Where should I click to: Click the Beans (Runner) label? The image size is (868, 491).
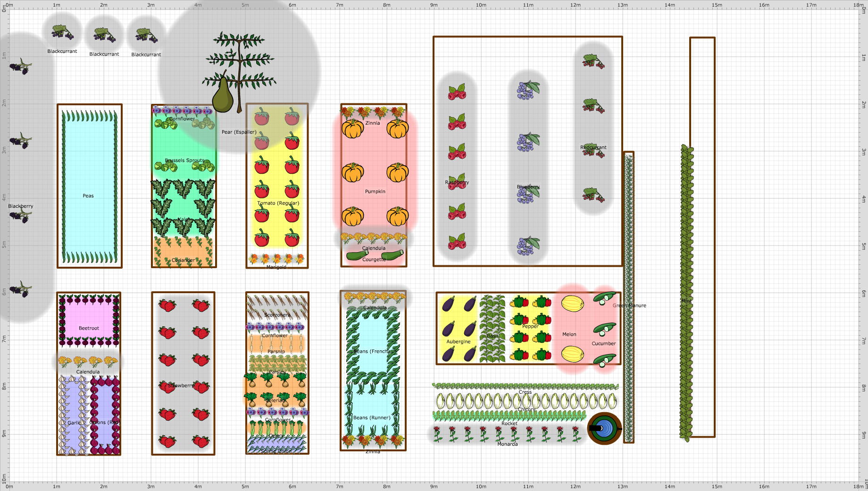tap(372, 418)
